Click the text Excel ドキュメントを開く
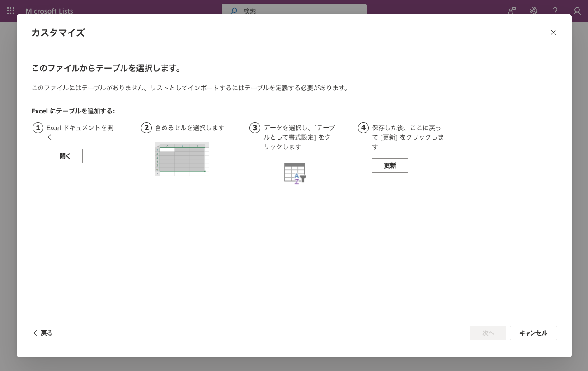Image resolution: width=588 pixels, height=371 pixels. click(x=80, y=132)
